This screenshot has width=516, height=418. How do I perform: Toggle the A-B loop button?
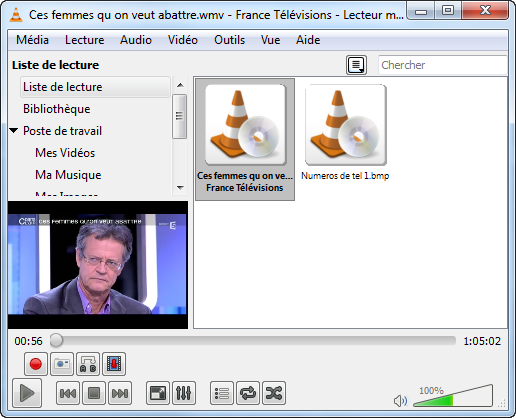click(x=88, y=364)
